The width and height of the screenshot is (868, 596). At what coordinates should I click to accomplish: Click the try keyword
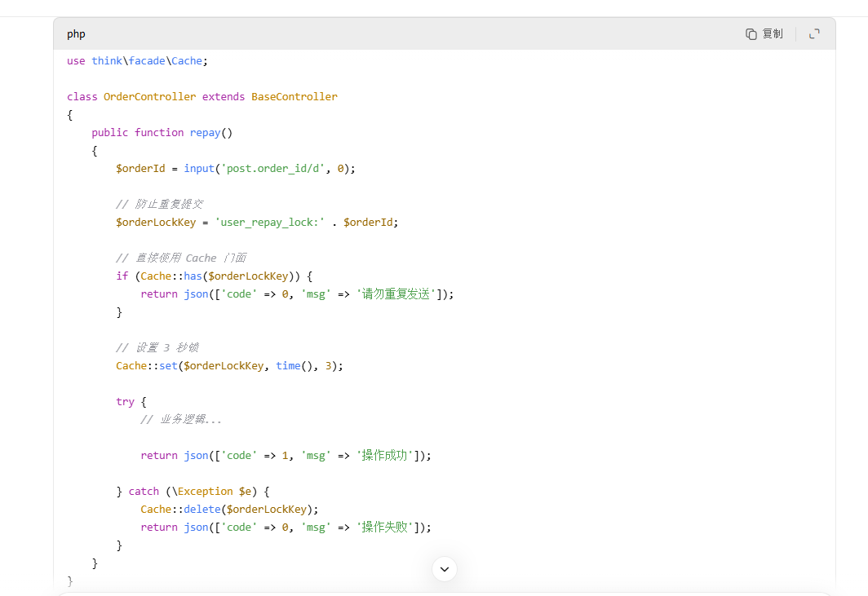[125, 402]
